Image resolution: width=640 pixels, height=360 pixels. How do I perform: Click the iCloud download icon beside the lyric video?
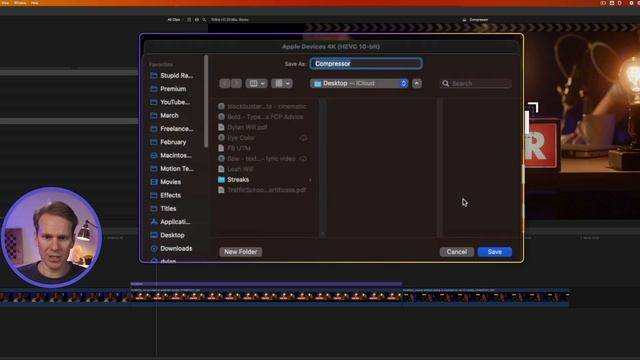coord(303,159)
